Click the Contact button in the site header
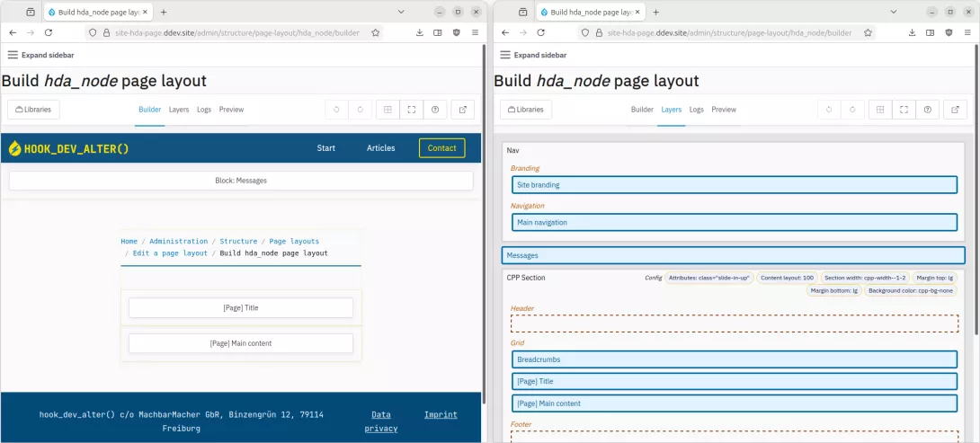 pyautogui.click(x=441, y=148)
